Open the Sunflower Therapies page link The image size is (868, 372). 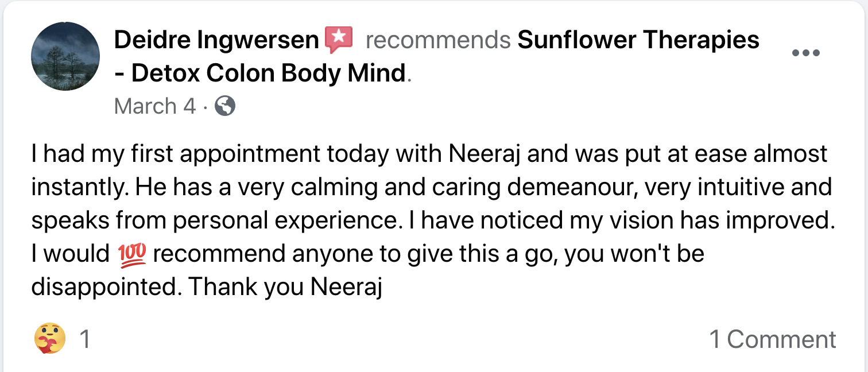pos(638,40)
